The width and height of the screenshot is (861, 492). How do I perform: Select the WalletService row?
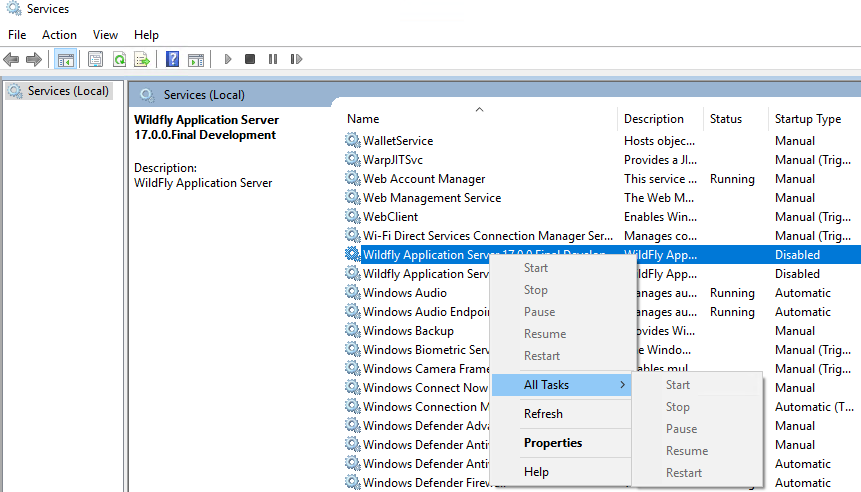point(602,141)
